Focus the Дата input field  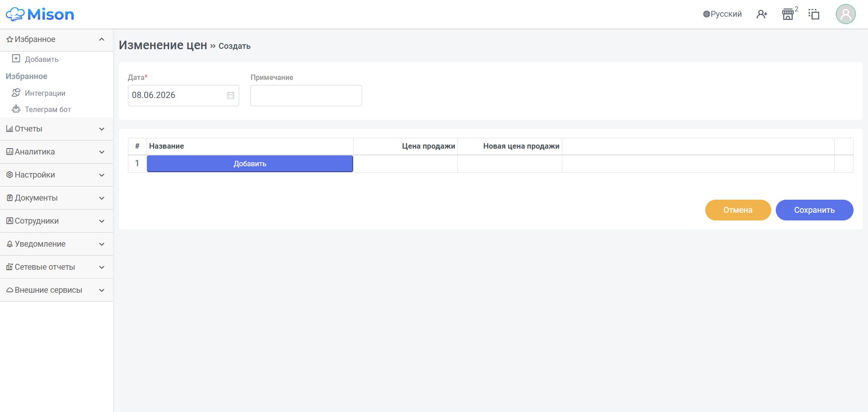pyautogui.click(x=183, y=95)
